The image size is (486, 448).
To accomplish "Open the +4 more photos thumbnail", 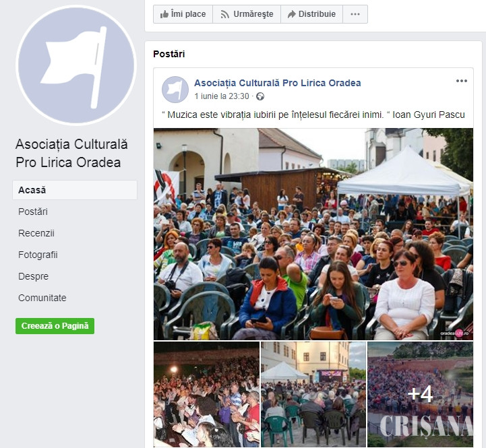I will pyautogui.click(x=421, y=394).
